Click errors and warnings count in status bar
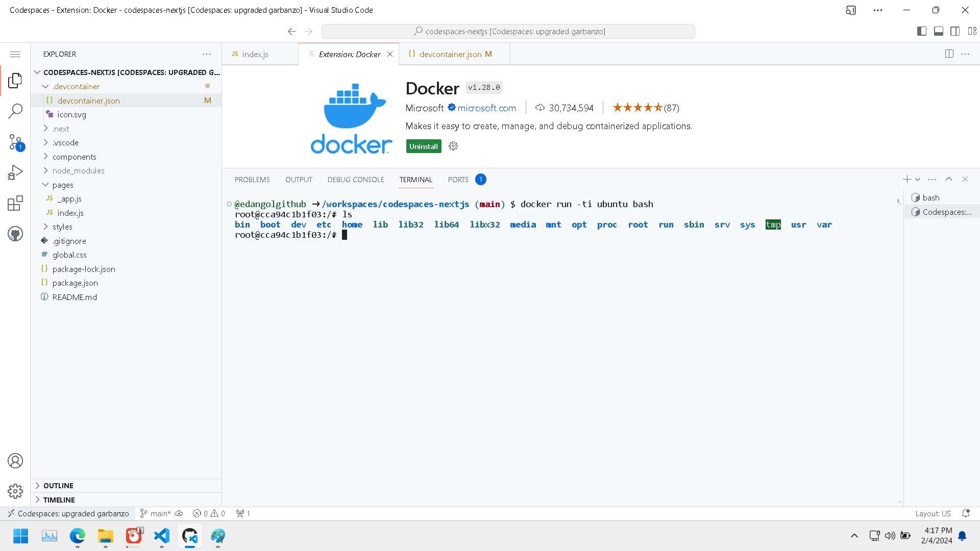This screenshot has width=980, height=551. point(209,514)
